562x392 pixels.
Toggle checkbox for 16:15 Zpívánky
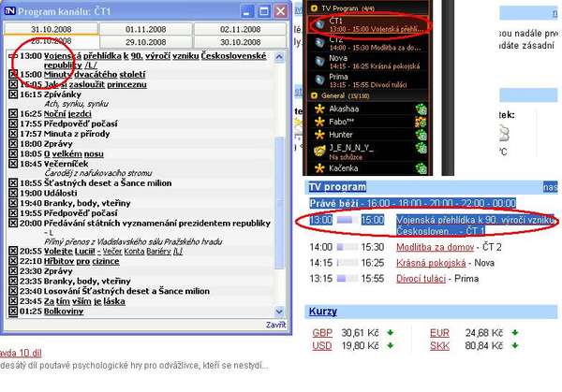pos(13,94)
